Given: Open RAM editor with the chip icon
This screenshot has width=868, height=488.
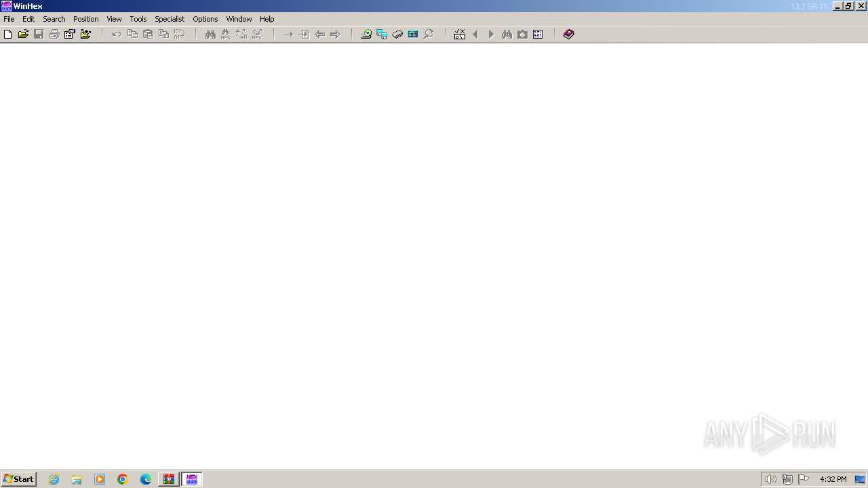Looking at the screenshot, I should [x=397, y=34].
